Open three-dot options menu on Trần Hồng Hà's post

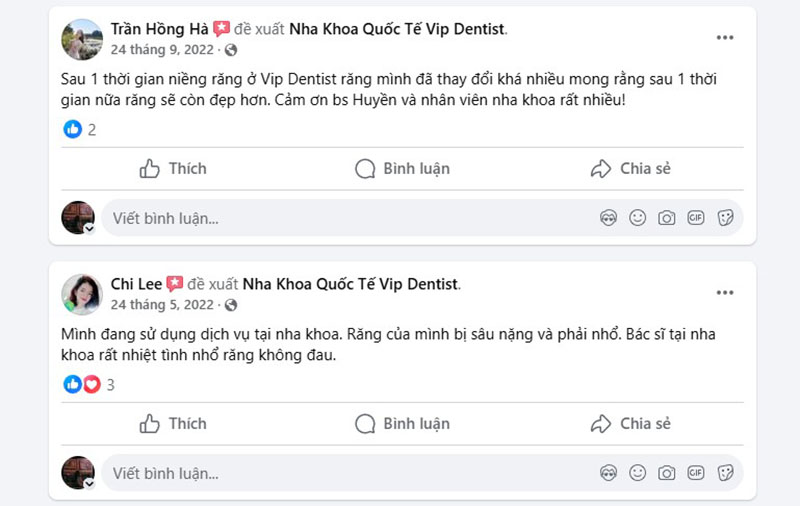pyautogui.click(x=725, y=38)
